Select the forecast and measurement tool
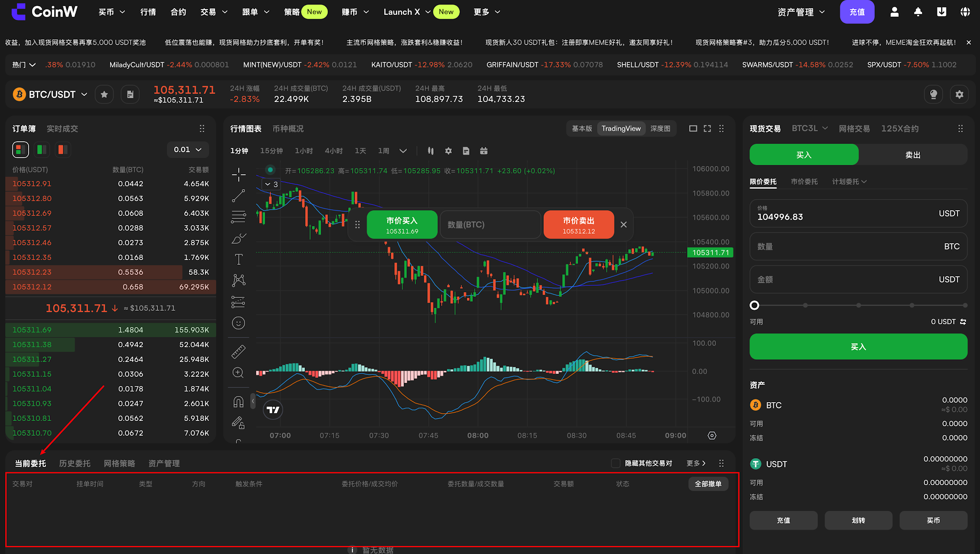This screenshot has height=554, width=980. [238, 302]
